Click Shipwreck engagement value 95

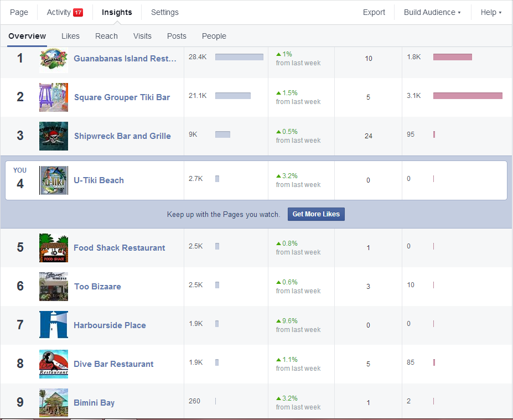[411, 134]
